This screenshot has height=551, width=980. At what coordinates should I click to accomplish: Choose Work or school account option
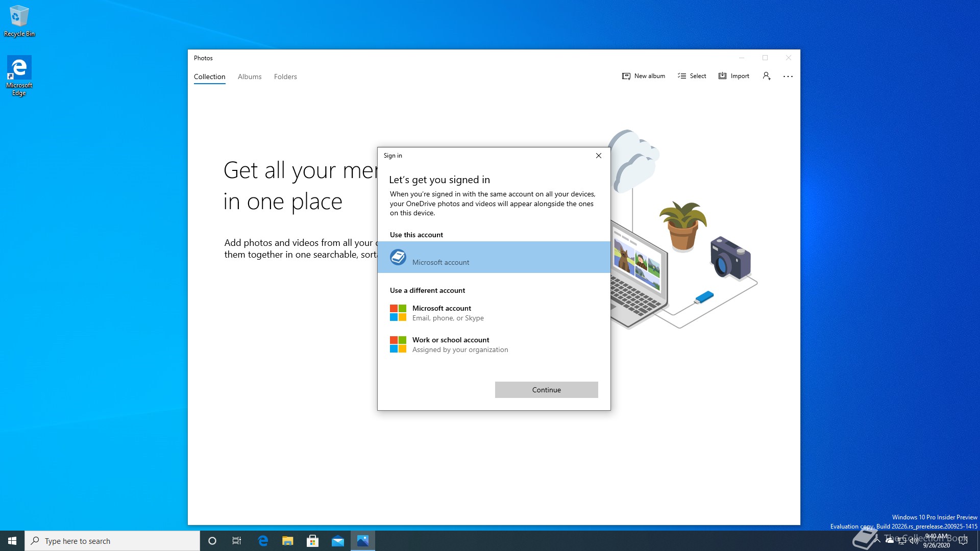[494, 344]
